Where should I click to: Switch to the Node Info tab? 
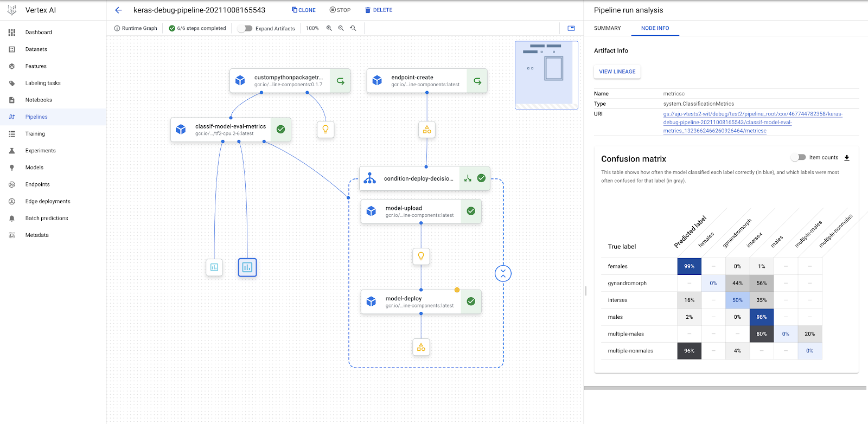[x=655, y=28]
